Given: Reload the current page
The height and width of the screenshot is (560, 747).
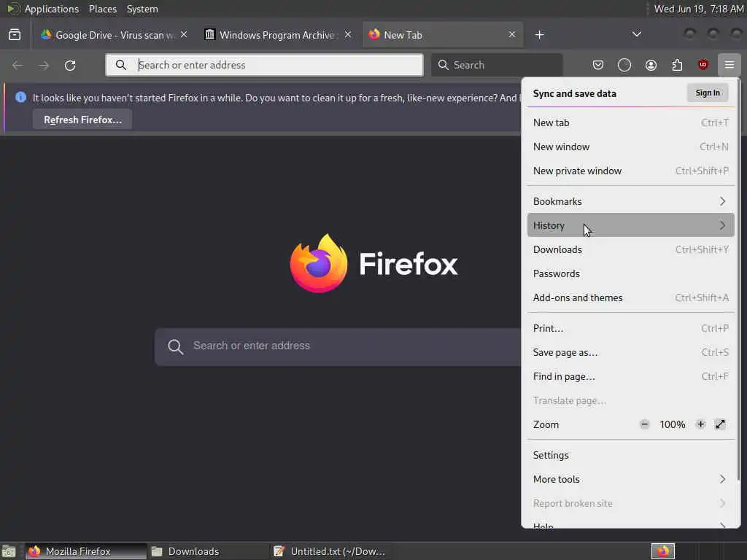Looking at the screenshot, I should 70,65.
